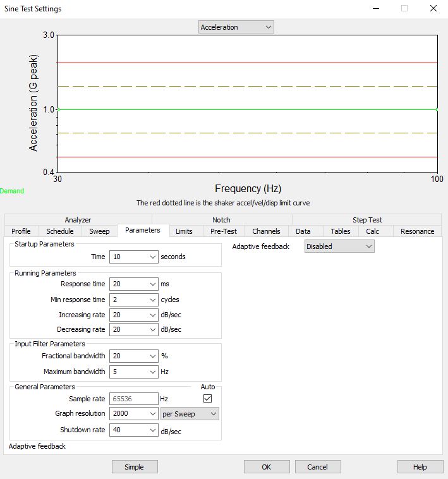Open the per Sweep units dropdown

pyautogui.click(x=190, y=414)
